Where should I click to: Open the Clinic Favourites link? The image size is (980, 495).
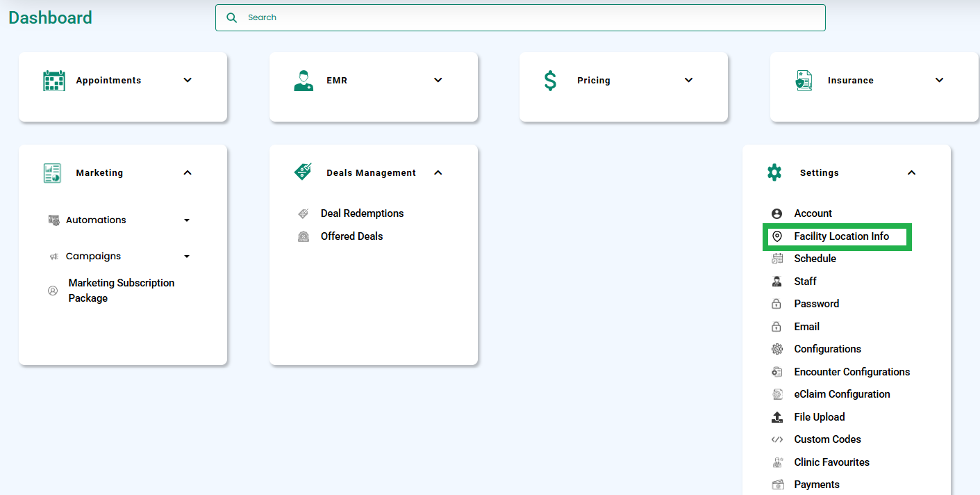click(831, 462)
